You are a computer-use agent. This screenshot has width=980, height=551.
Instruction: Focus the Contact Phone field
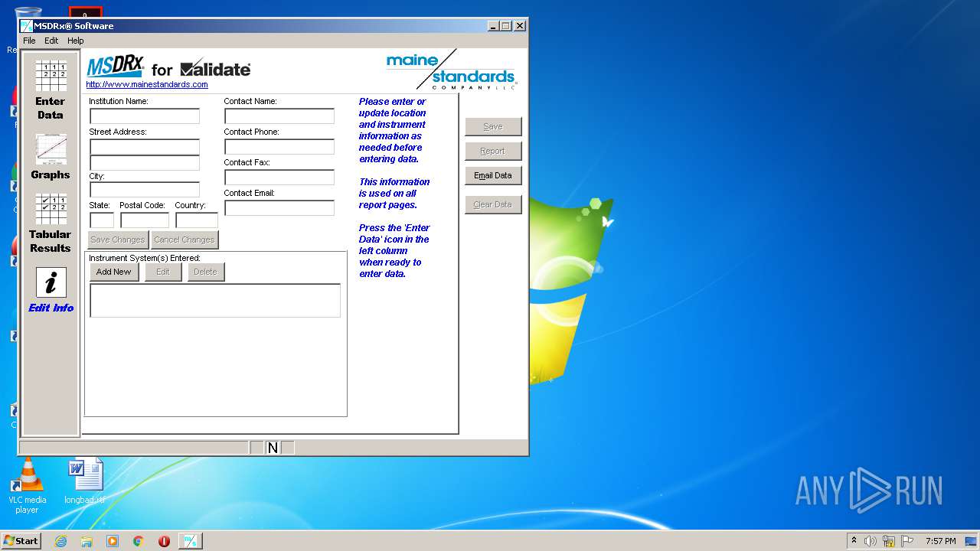click(279, 147)
